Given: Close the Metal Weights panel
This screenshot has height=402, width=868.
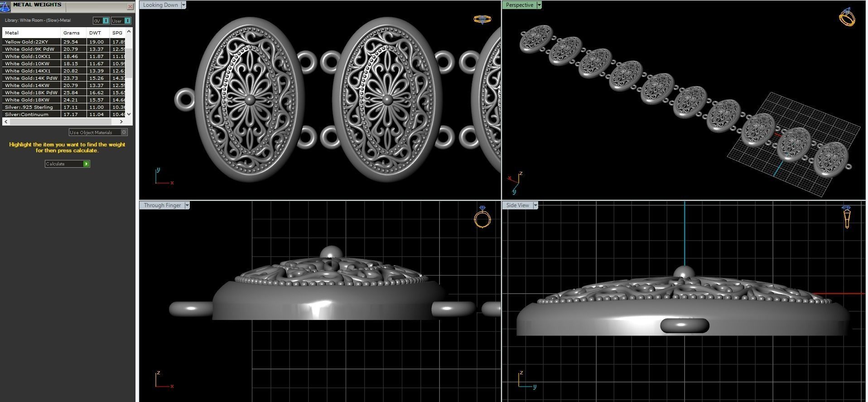Looking at the screenshot, I should click(130, 7).
